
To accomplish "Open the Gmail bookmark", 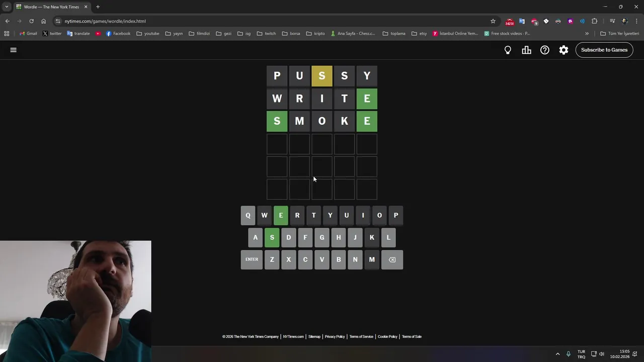I will click(28, 34).
